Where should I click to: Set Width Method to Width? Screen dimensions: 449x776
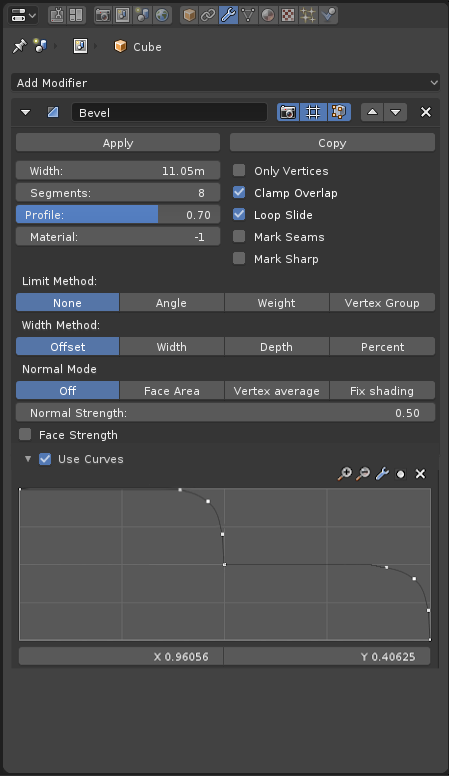172,346
